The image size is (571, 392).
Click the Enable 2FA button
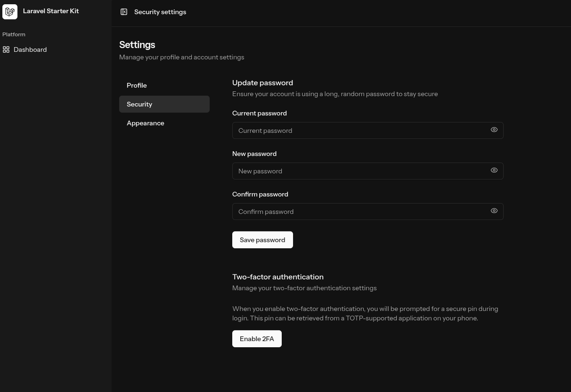coord(257,339)
